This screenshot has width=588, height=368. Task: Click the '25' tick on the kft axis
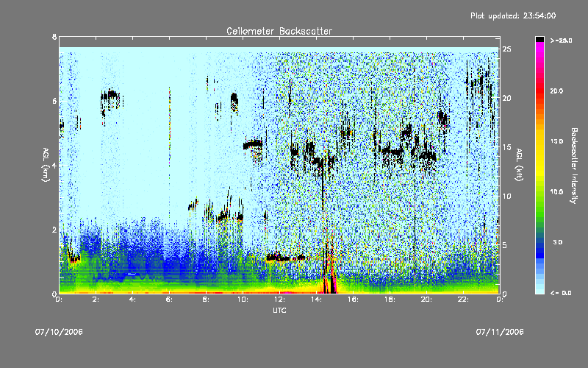(506, 49)
